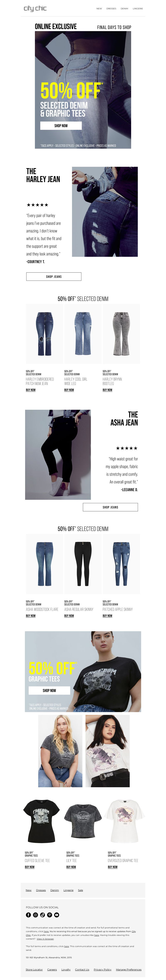Viewport: 166px width, 980px height.
Task: Click SHOP NOW on the denim banner
Action: pyautogui.click(x=61, y=126)
